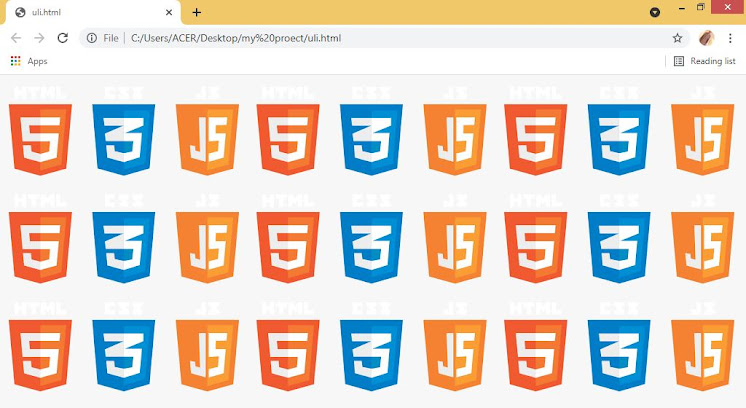Click the third HTML5 shield in top row

[536, 139]
